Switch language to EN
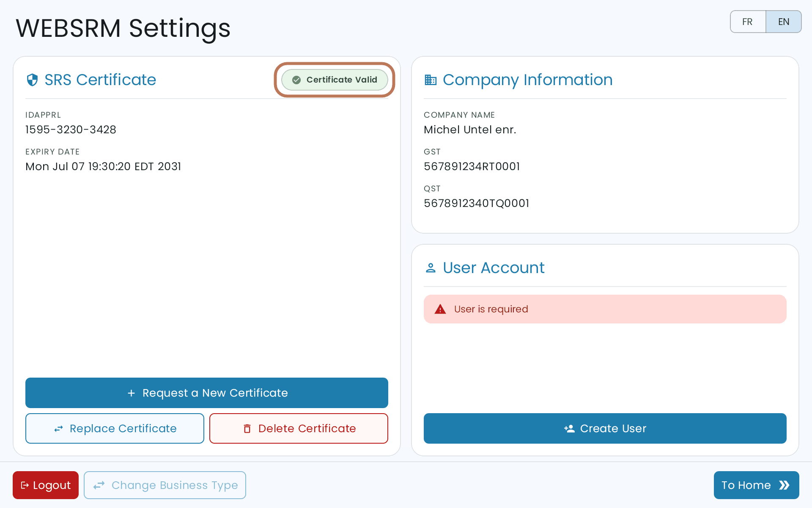Image resolution: width=812 pixels, height=508 pixels. click(784, 22)
